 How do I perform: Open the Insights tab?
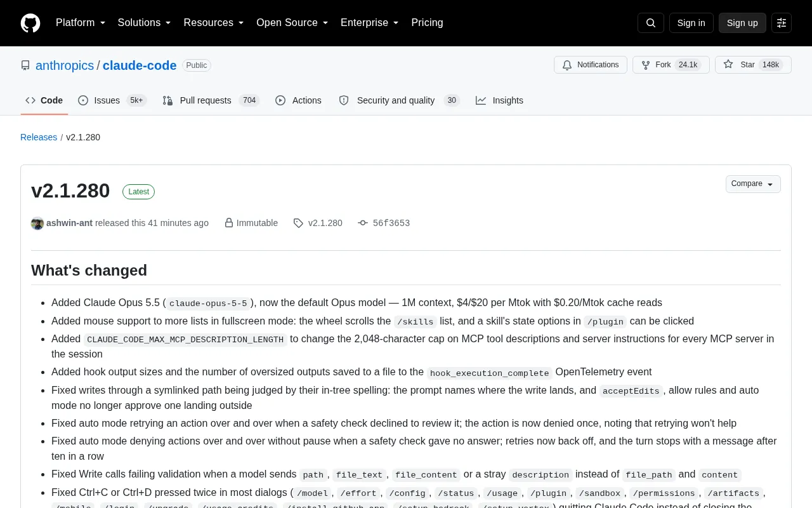click(500, 100)
